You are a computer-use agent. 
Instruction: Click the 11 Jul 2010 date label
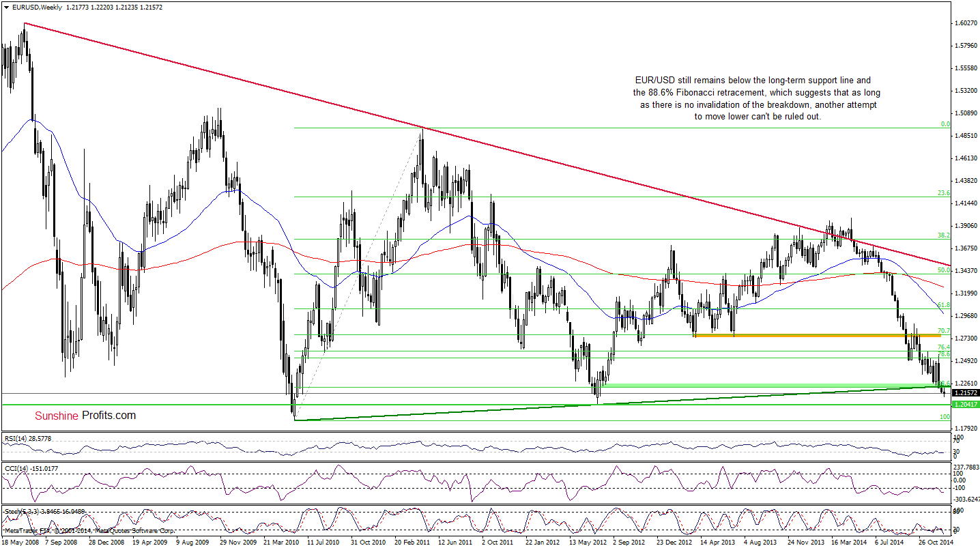coord(323,542)
